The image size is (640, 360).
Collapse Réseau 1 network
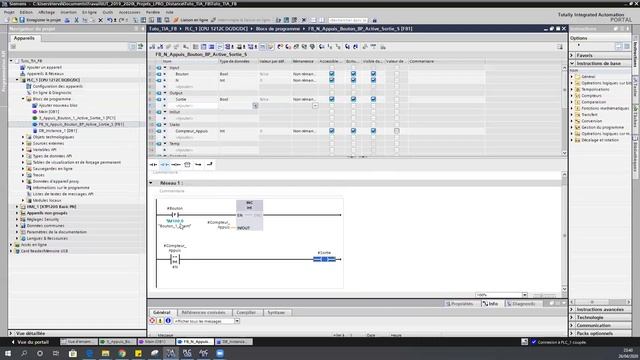coord(151,183)
